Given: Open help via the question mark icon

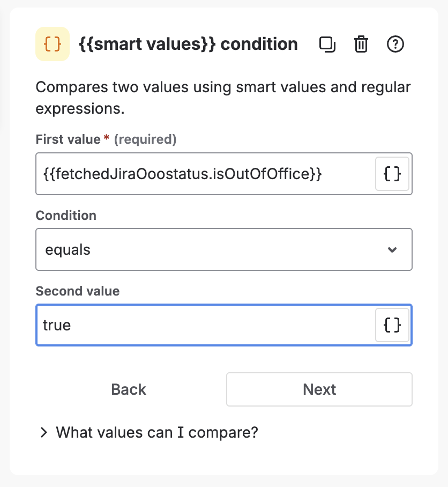Looking at the screenshot, I should point(395,45).
